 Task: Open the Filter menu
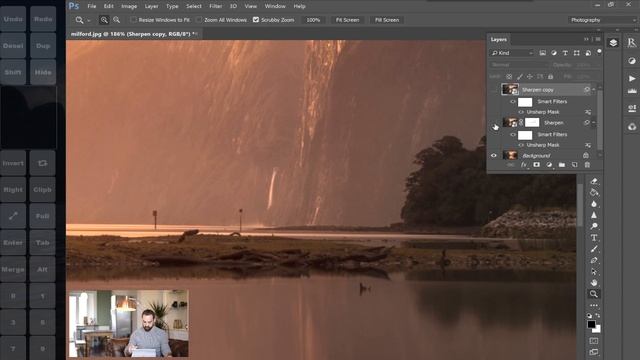pos(216,6)
